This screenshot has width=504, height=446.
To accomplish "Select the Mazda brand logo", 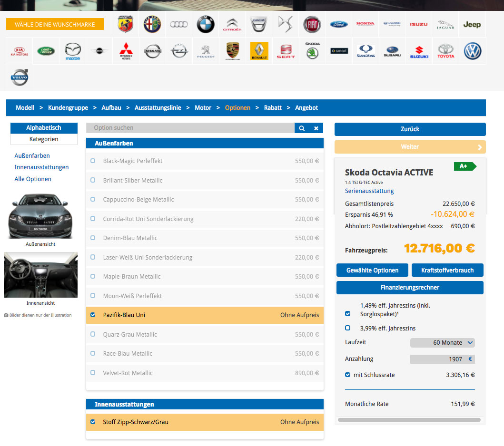I will point(73,51).
